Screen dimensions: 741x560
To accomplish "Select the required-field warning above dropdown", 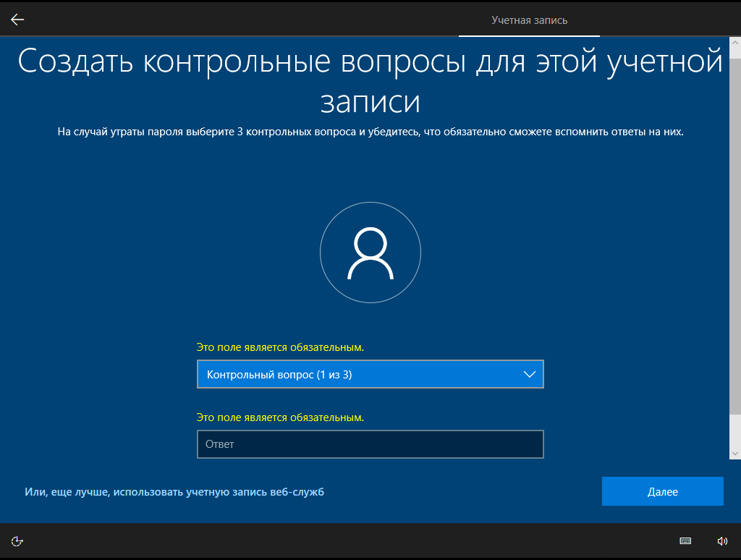I will click(280, 347).
